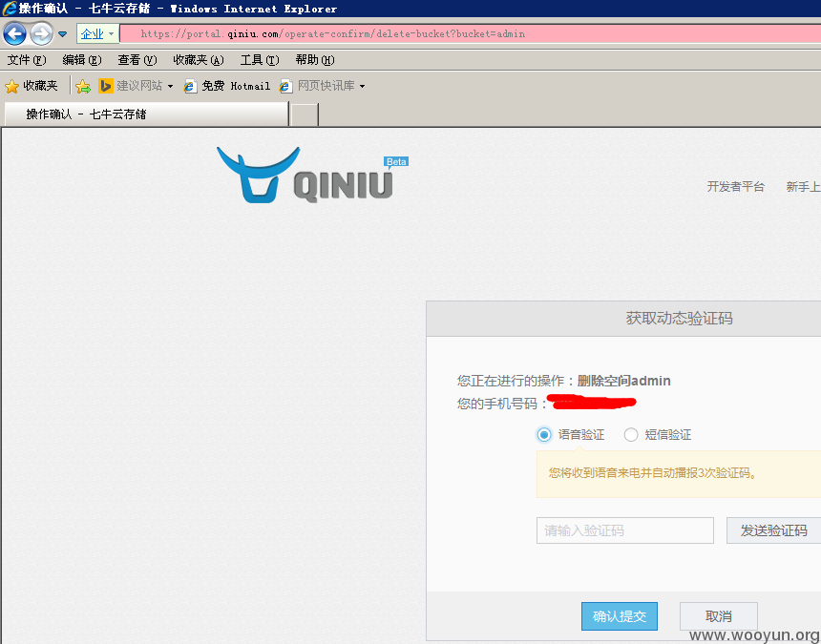The height and width of the screenshot is (644, 821).
Task: Open the 企业 certificate dropdown in address bar
Action: [98, 34]
